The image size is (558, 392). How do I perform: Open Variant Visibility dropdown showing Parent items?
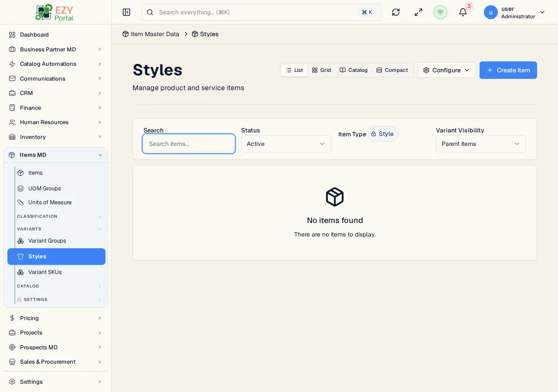481,144
